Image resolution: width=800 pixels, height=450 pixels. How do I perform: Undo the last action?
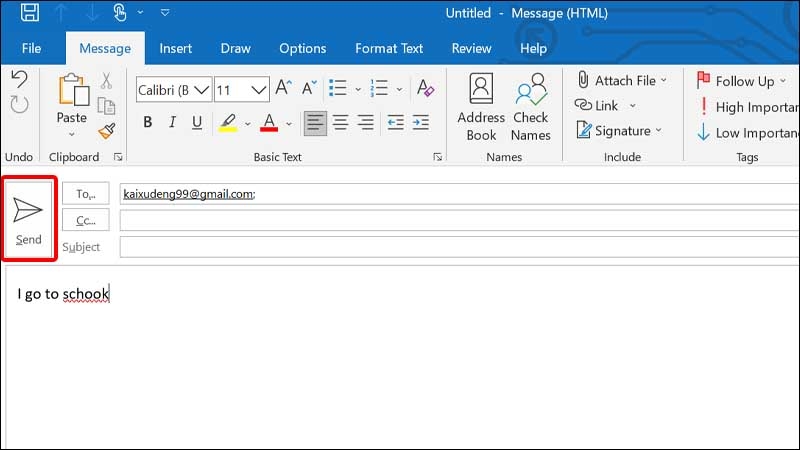(x=19, y=80)
